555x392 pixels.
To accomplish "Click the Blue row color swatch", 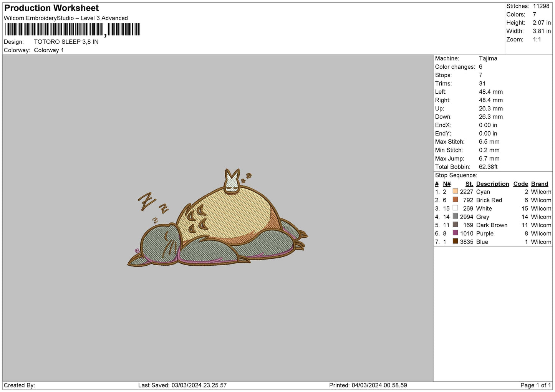I will [x=455, y=241].
